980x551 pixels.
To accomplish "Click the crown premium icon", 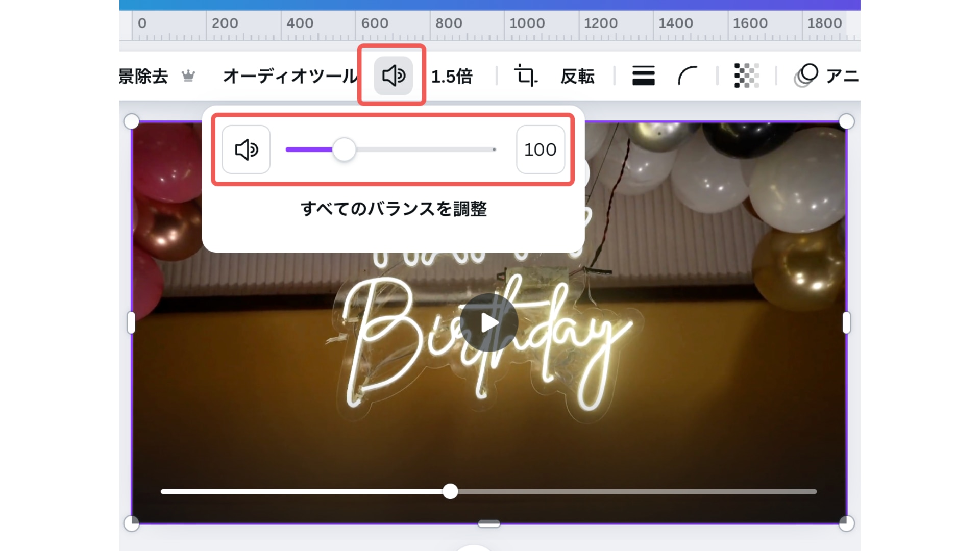I will (x=188, y=76).
